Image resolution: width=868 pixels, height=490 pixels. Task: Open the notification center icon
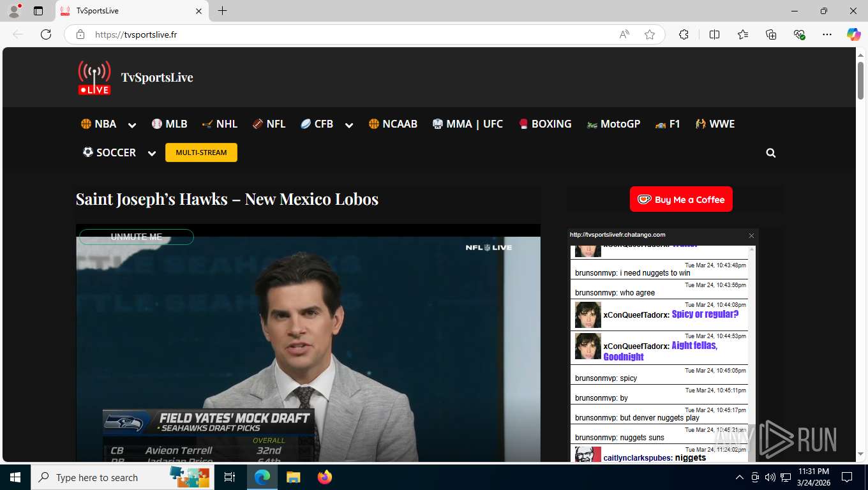[x=847, y=477]
